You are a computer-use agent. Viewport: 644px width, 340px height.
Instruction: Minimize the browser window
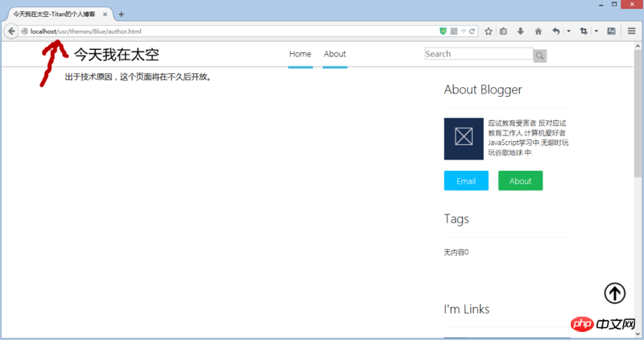coord(601,5)
